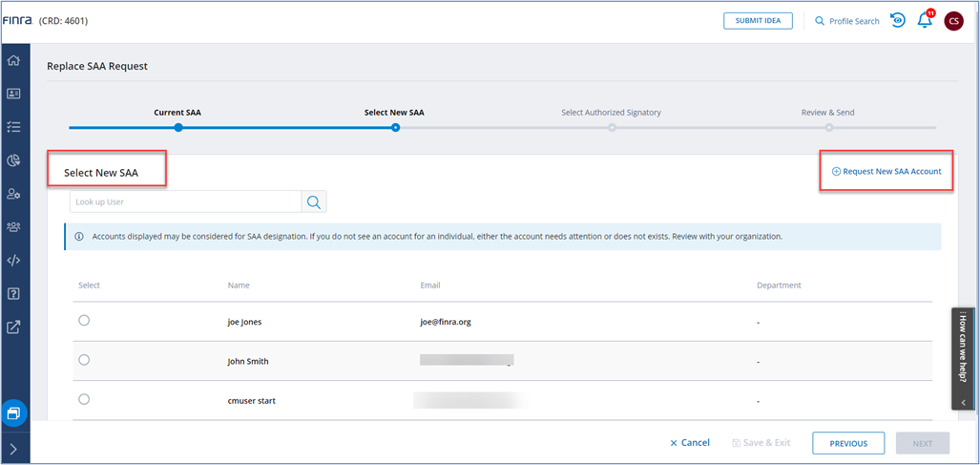Open the checklist icon in the sidebar
The height and width of the screenshot is (465, 980).
pyautogui.click(x=14, y=127)
